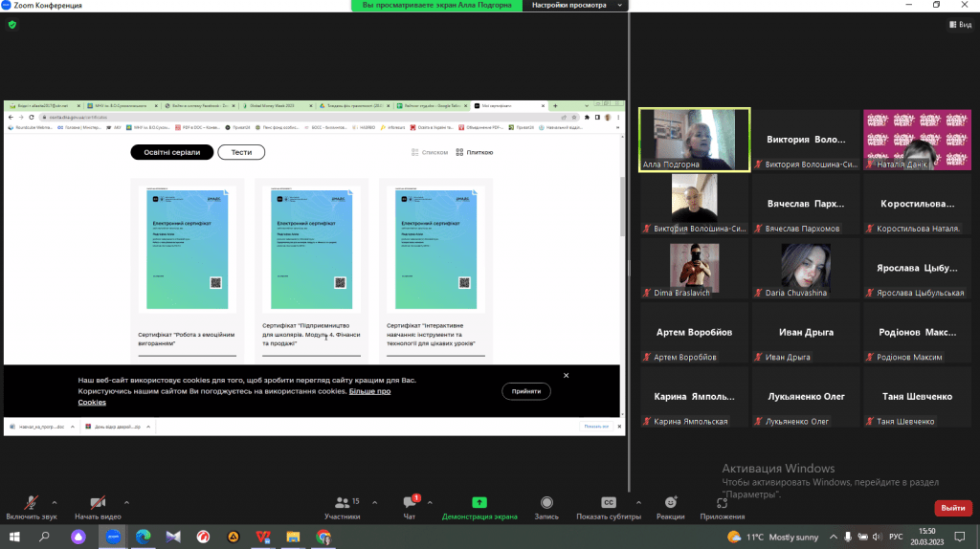Toggle the Вид view layout button
This screenshot has height=549, width=980.
pos(960,25)
